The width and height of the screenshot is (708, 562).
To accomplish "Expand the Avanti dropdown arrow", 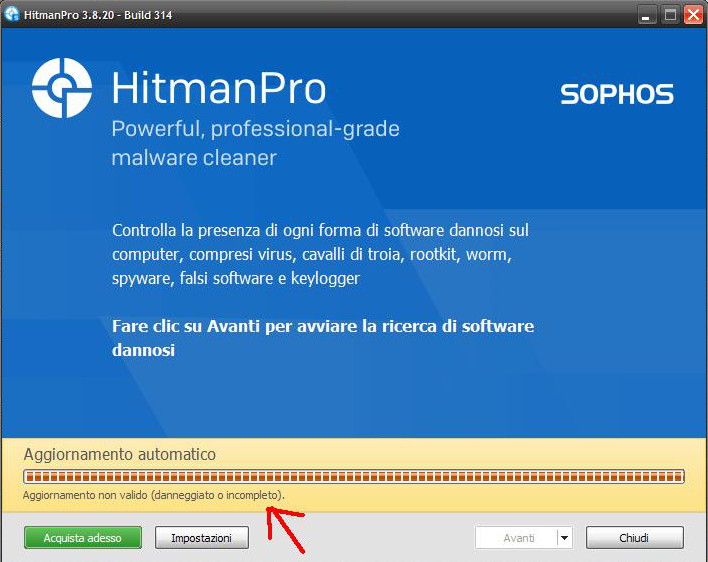I will (x=564, y=538).
